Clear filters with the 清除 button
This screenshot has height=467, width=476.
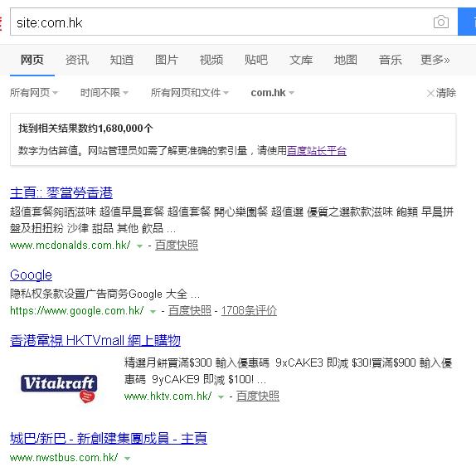441,93
